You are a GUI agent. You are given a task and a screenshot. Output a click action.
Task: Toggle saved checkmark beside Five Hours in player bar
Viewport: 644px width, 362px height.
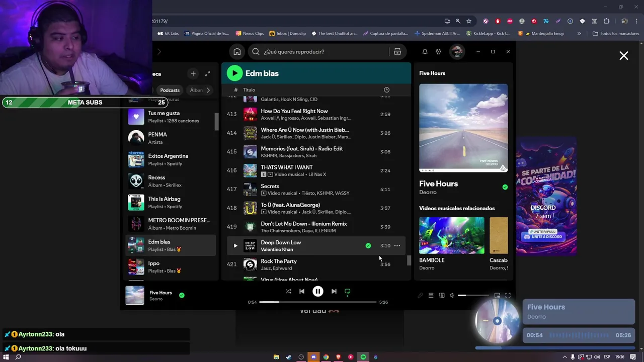click(182, 296)
